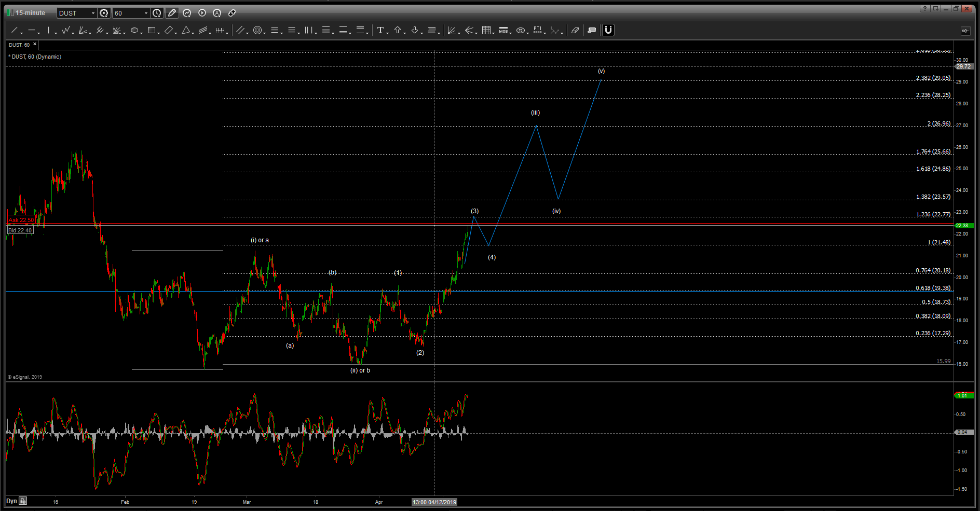Image resolution: width=980 pixels, height=511 pixels.
Task: Toggle the pencil drawing mode button
Action: tap(172, 13)
